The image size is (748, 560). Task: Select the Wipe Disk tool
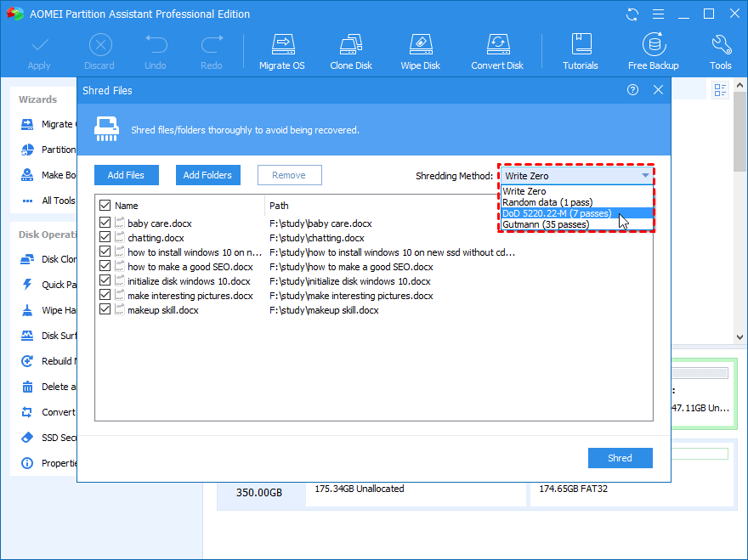pos(420,49)
